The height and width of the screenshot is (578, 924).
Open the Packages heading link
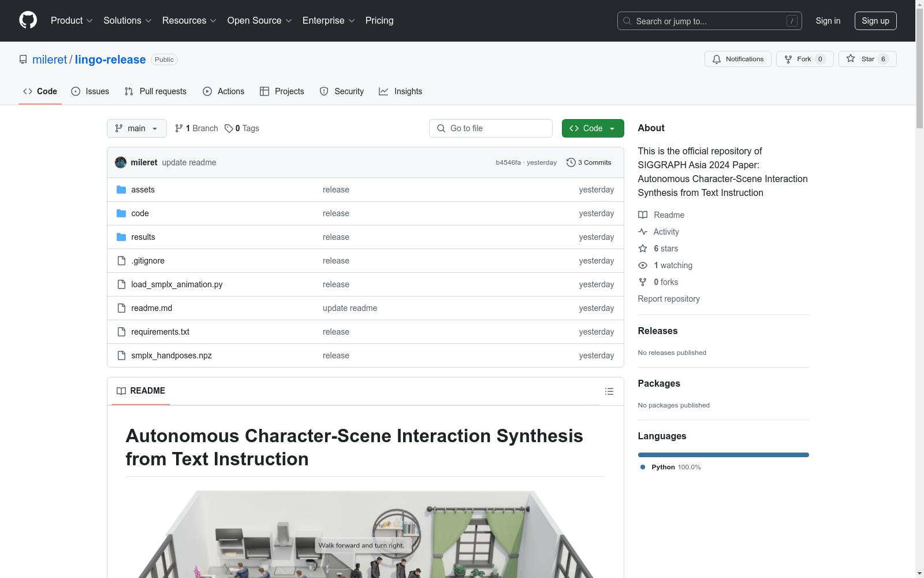(659, 383)
